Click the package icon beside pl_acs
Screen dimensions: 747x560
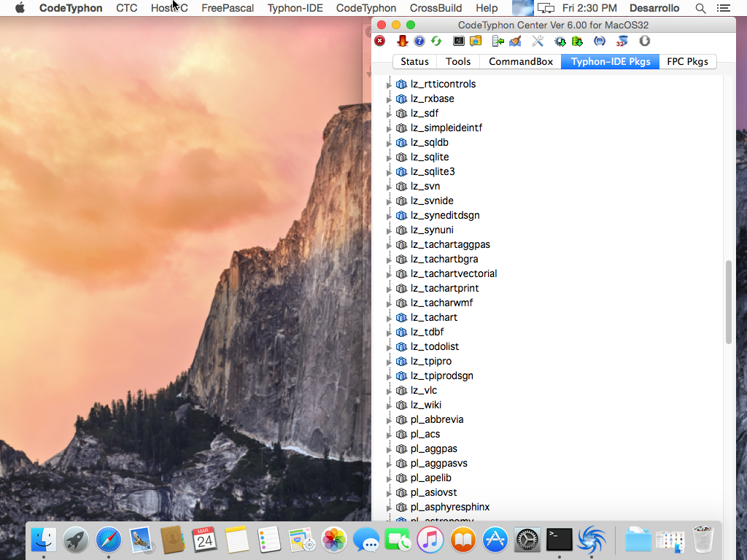point(402,435)
